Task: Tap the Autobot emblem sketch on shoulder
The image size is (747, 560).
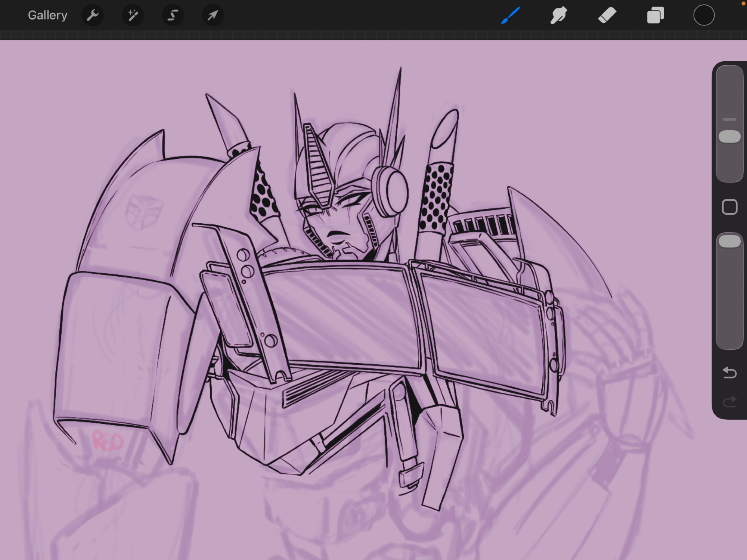Action: pos(144,212)
